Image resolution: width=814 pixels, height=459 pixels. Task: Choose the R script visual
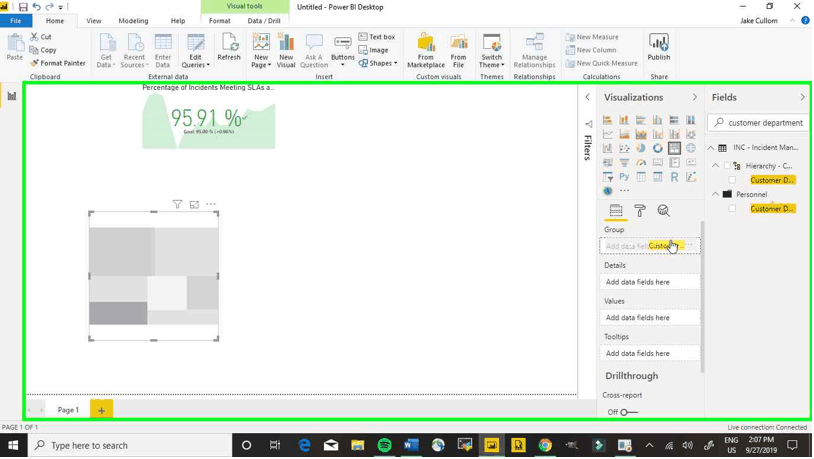point(674,177)
